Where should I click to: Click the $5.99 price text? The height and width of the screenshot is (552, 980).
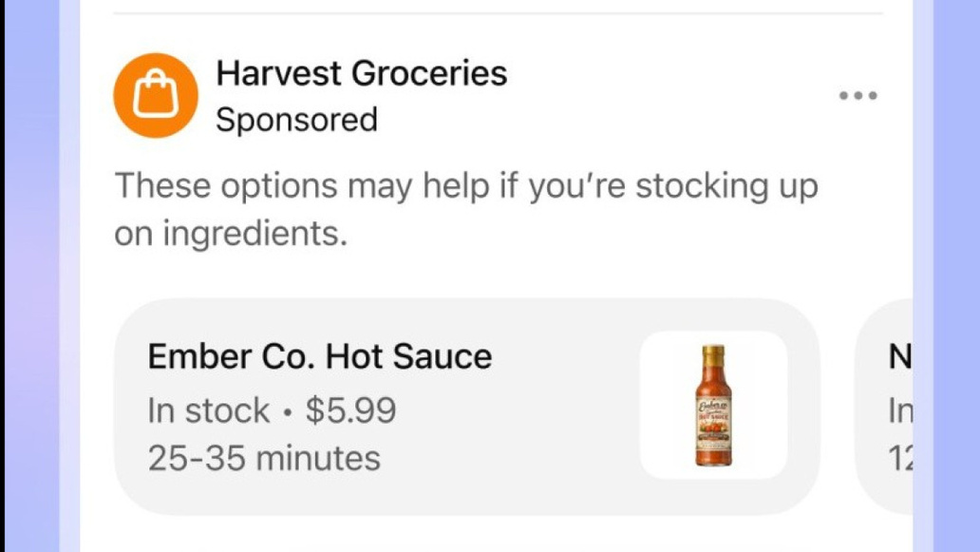[x=350, y=410]
